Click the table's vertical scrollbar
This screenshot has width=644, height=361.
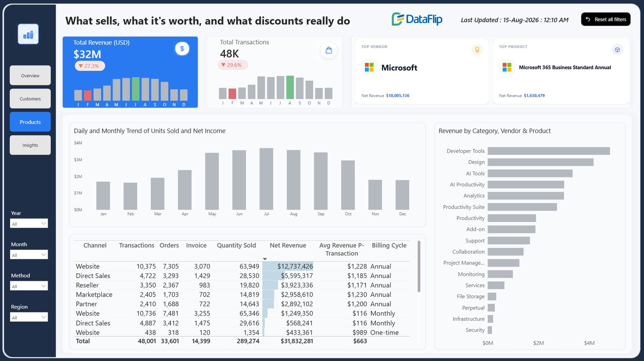point(419,267)
